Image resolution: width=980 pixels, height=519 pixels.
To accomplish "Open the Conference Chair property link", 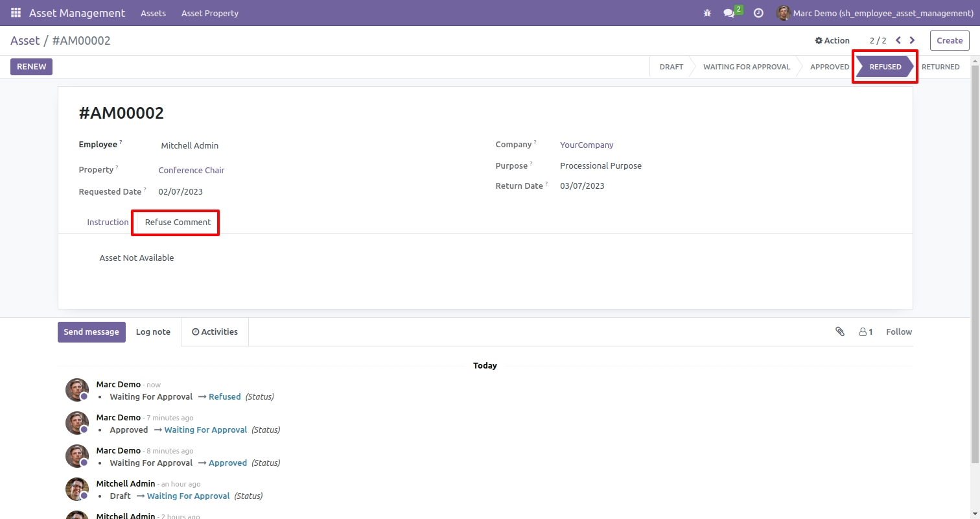I will (191, 170).
